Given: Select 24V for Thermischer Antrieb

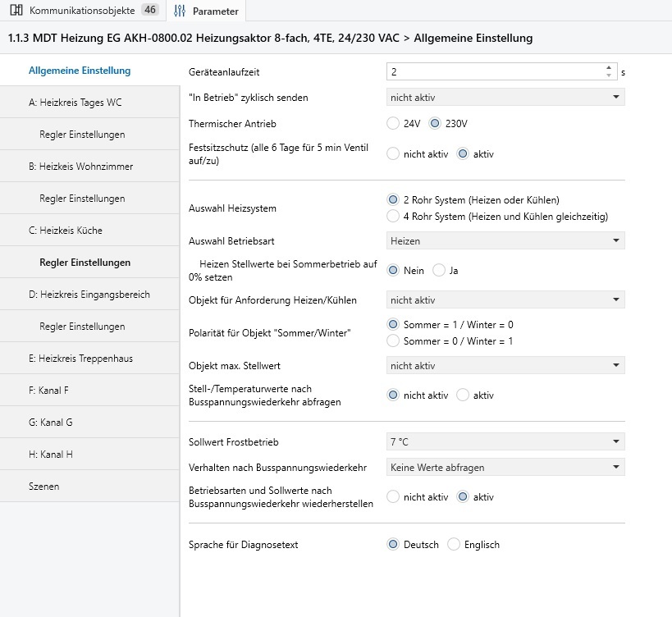Looking at the screenshot, I should (x=393, y=124).
